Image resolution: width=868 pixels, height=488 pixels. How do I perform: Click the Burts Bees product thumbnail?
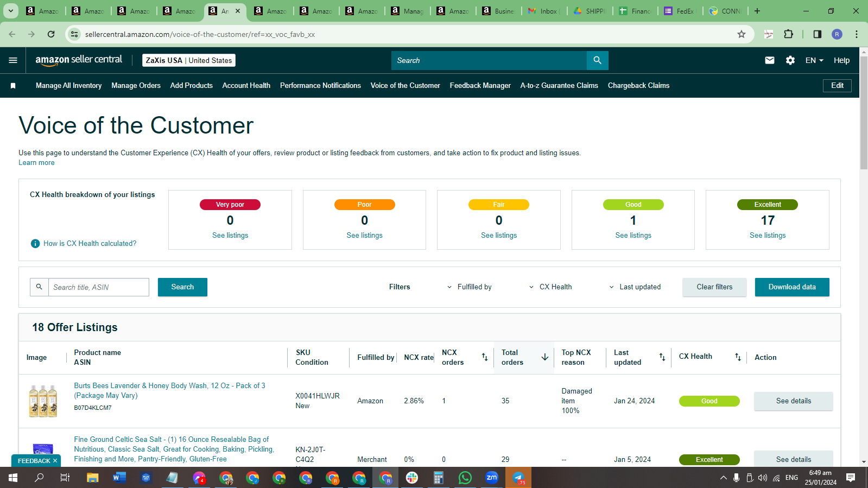(43, 401)
